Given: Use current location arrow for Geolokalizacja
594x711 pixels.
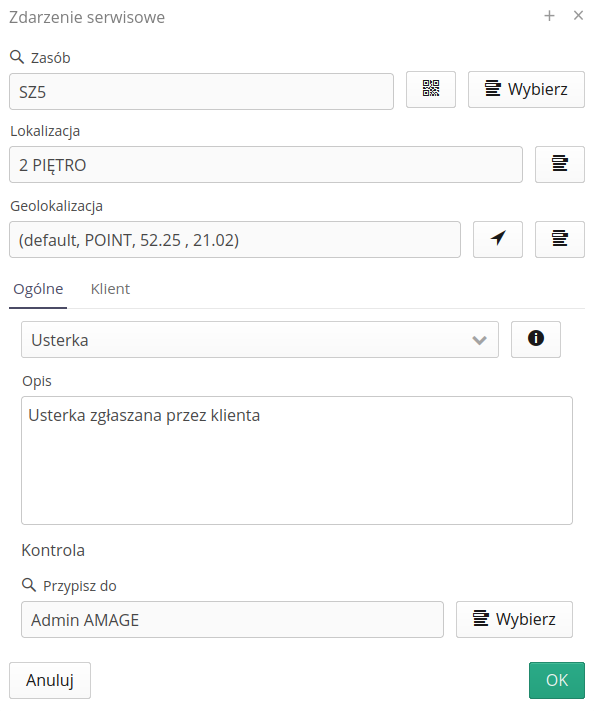Looking at the screenshot, I should (x=497, y=239).
